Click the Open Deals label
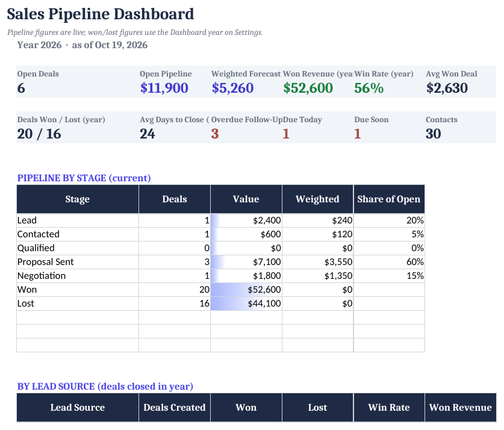 tap(38, 74)
